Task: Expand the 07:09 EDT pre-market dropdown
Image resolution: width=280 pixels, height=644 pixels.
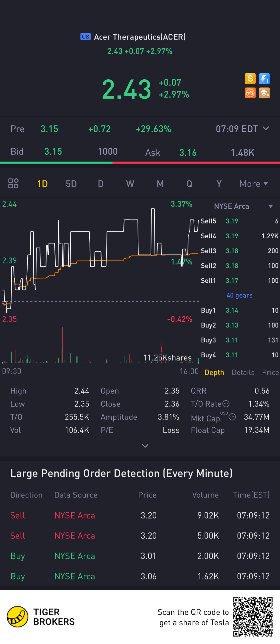Action: coord(242,129)
